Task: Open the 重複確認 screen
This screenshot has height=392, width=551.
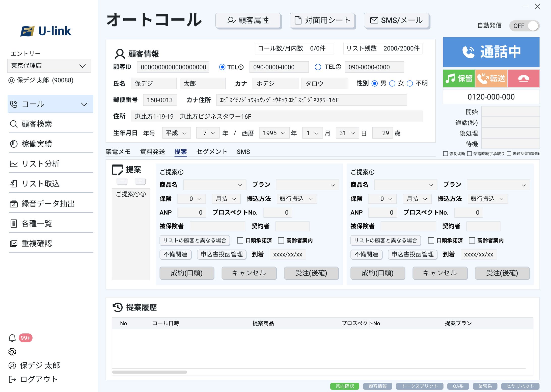Action: 37,243
